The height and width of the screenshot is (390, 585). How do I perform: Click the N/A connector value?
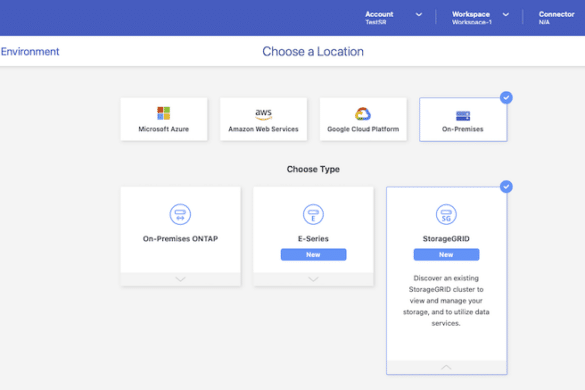click(x=544, y=22)
